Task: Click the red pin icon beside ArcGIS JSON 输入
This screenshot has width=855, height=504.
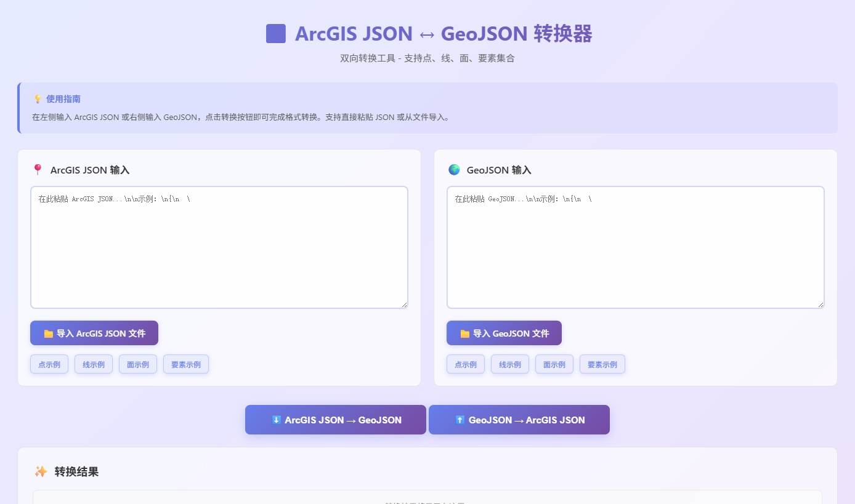Action: coord(38,170)
